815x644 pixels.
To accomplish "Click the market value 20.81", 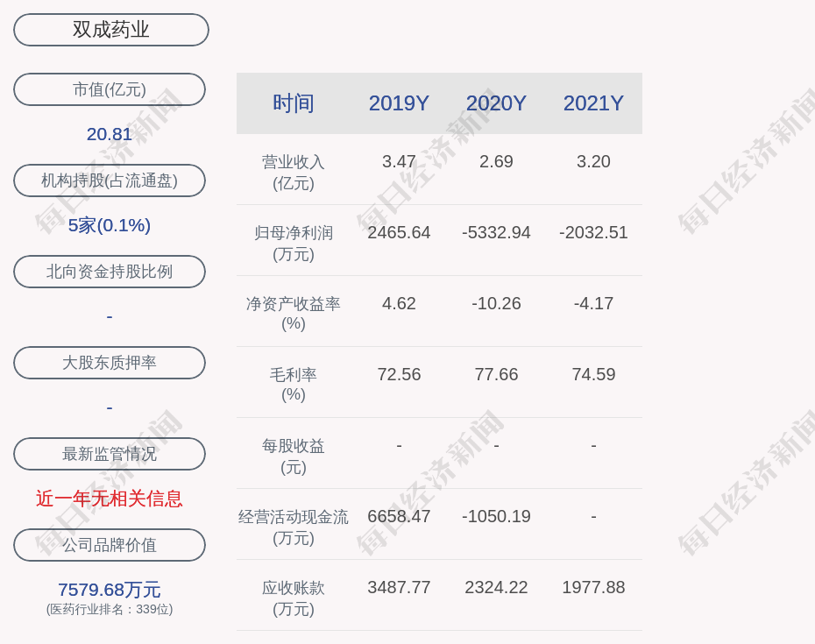I will 110,134.
